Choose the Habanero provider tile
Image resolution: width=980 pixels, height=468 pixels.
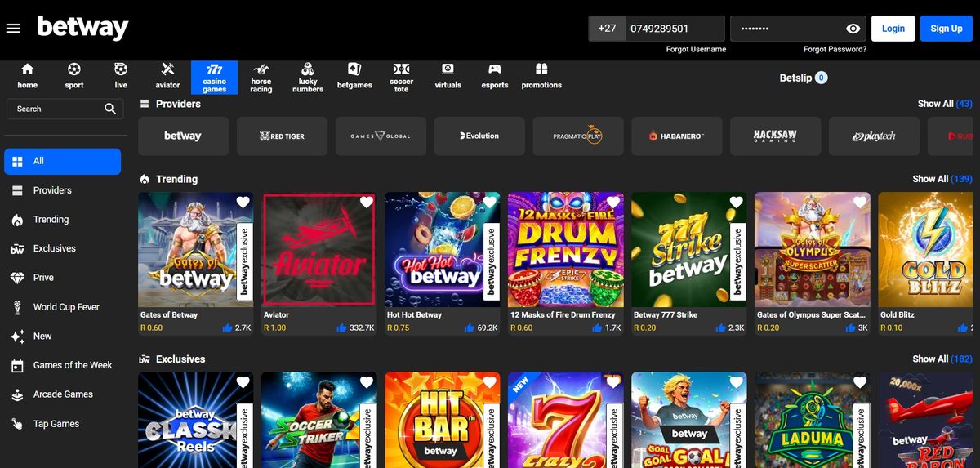pyautogui.click(x=676, y=136)
